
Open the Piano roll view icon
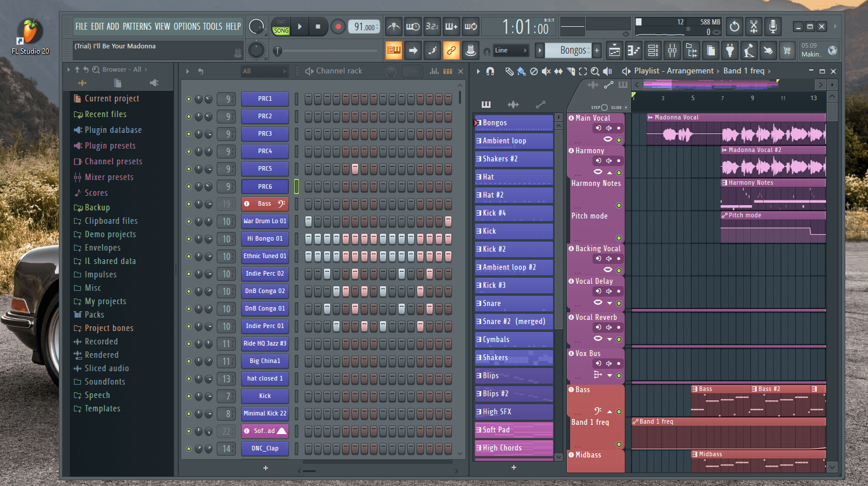pyautogui.click(x=634, y=51)
